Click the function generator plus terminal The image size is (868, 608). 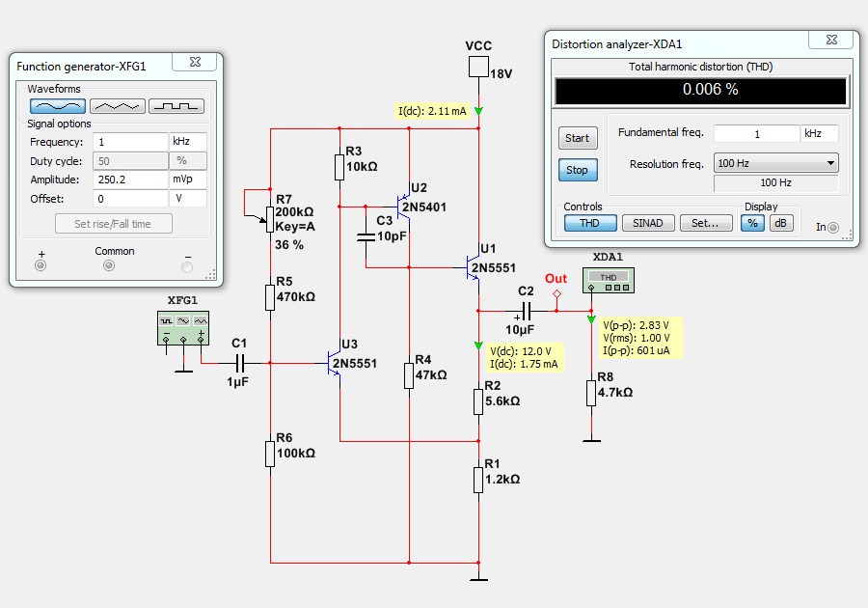pos(41,265)
